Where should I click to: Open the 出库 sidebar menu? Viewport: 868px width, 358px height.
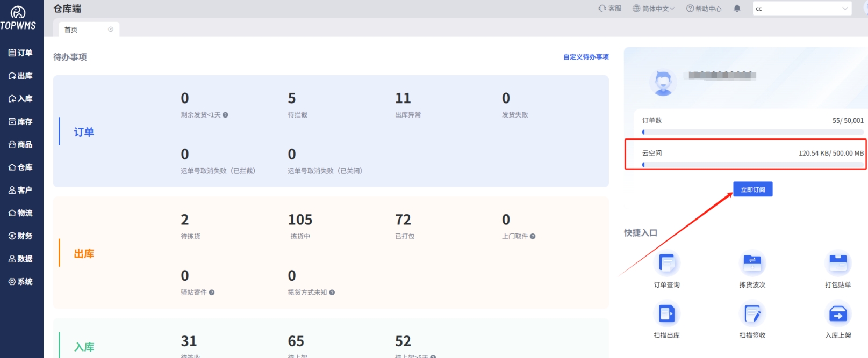pos(21,76)
